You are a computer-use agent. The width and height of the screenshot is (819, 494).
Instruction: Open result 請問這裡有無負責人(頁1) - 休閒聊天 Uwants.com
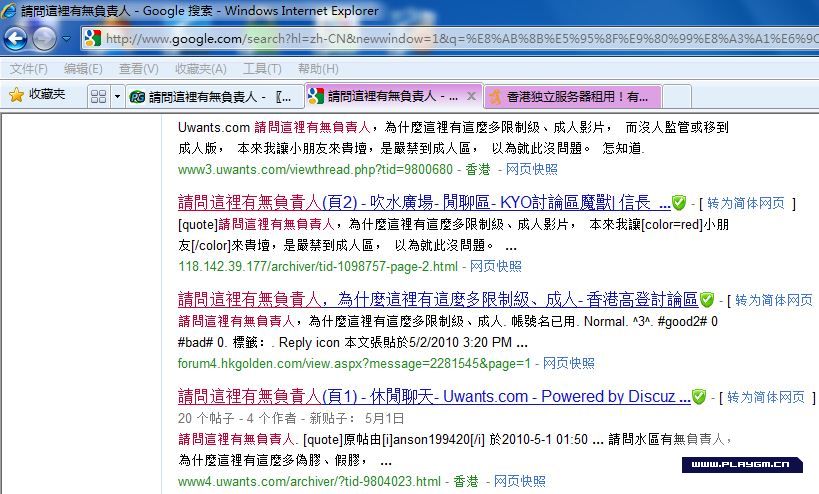[x=434, y=396]
